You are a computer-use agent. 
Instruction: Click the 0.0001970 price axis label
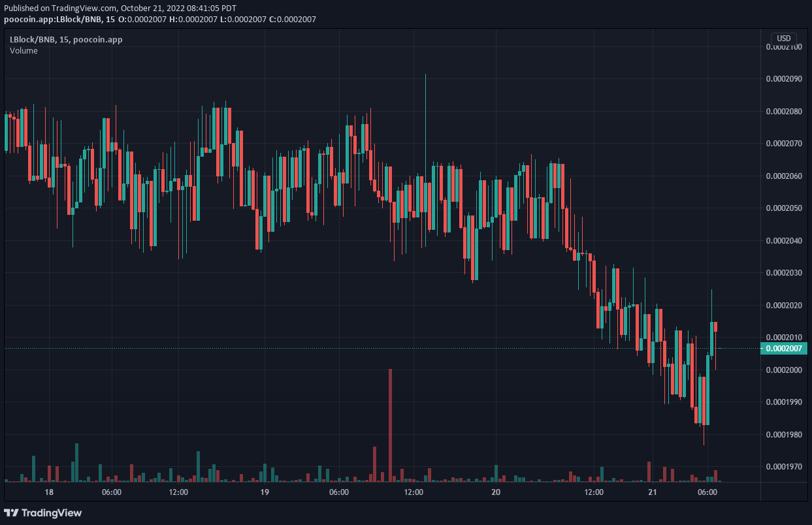coord(783,467)
